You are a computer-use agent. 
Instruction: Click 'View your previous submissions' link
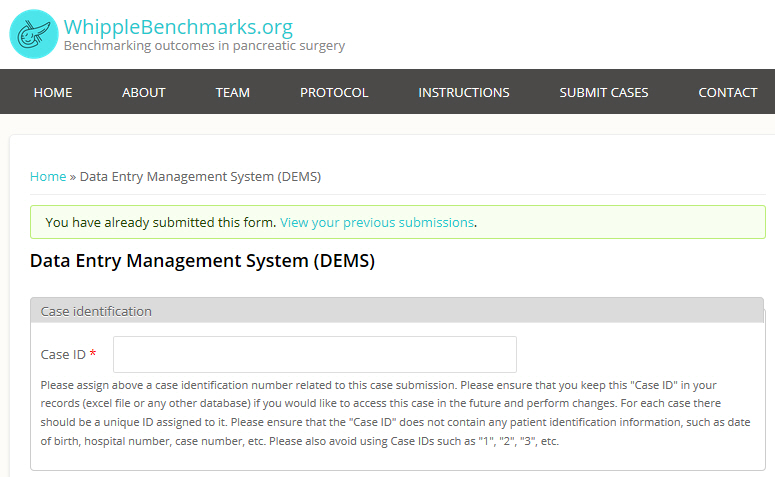pos(377,222)
